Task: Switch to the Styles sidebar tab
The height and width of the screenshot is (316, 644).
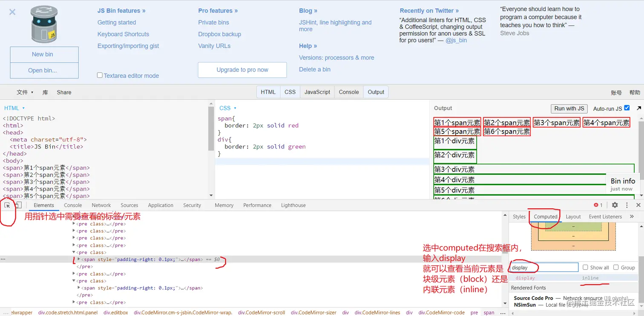Action: (x=519, y=216)
